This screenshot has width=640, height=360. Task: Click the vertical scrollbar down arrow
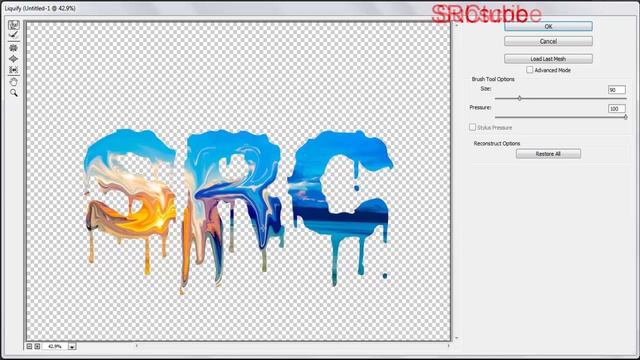pyautogui.click(x=456, y=338)
